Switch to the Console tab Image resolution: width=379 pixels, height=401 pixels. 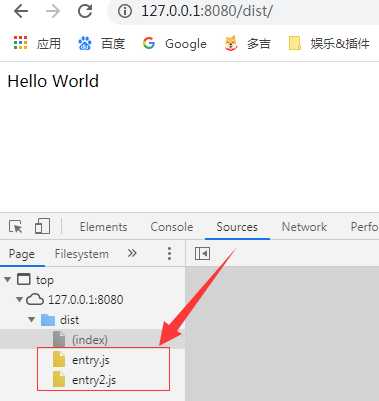(172, 227)
